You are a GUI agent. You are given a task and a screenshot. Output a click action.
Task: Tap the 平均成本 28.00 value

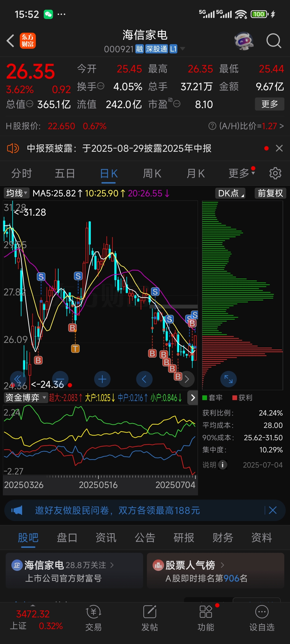pyautogui.click(x=273, y=425)
